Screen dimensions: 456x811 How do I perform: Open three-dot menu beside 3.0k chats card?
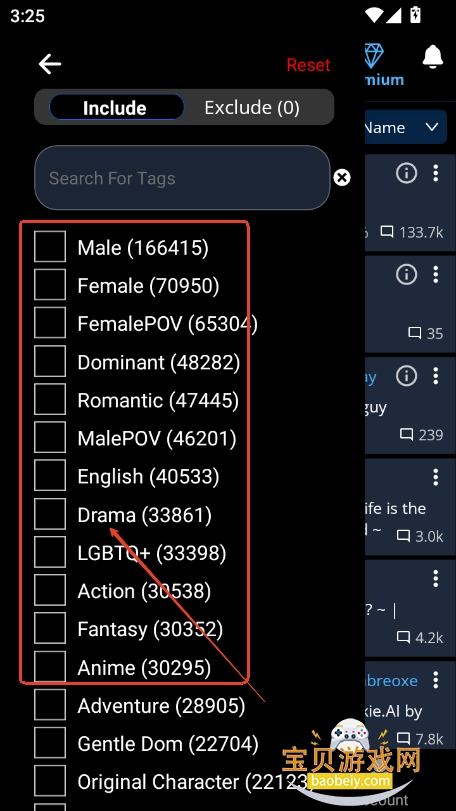[x=436, y=476]
